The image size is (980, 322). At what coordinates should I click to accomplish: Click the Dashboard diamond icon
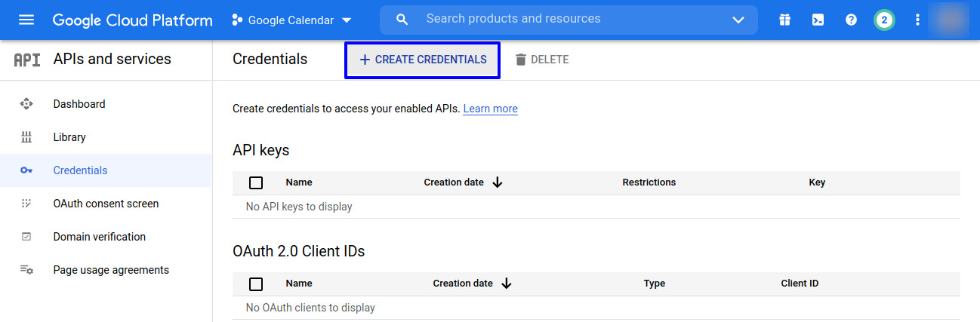click(26, 104)
